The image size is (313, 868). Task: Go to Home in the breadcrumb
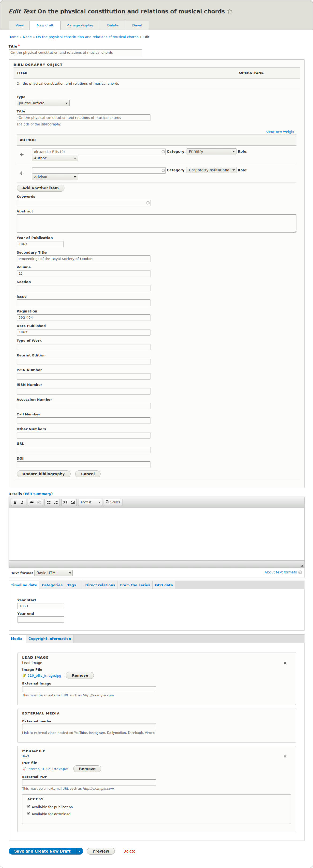13,37
